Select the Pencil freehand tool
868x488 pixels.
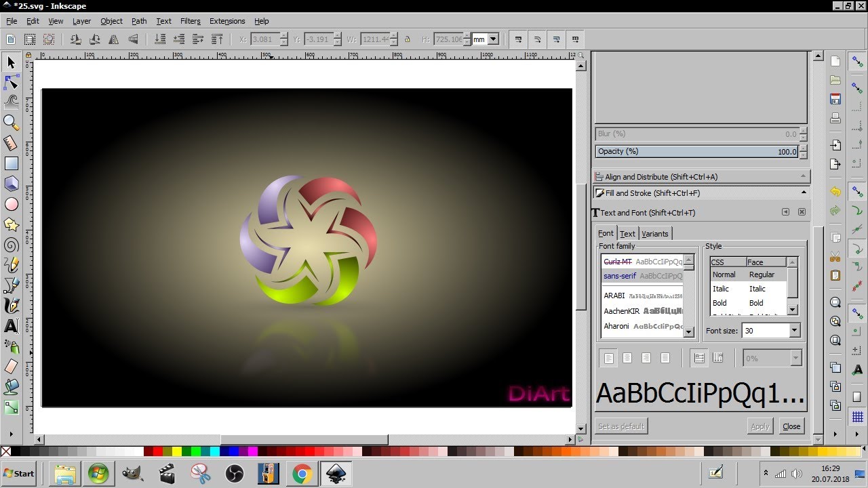[x=11, y=265]
